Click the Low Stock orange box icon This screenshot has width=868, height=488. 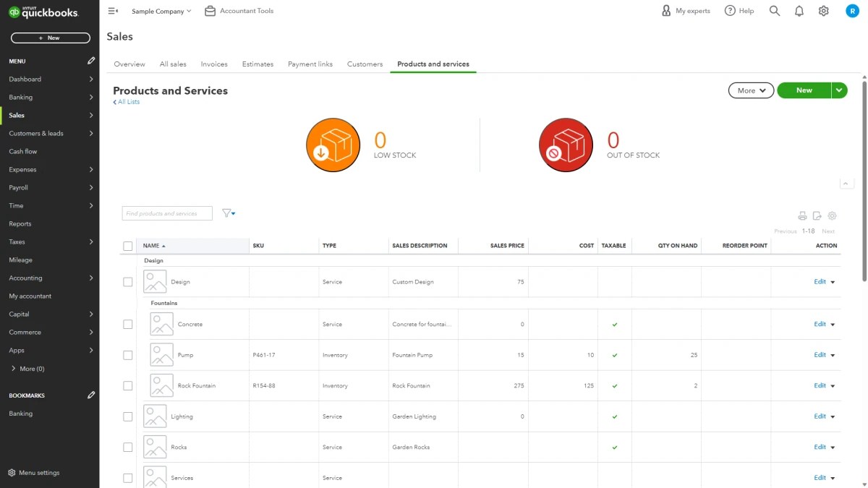pos(333,145)
